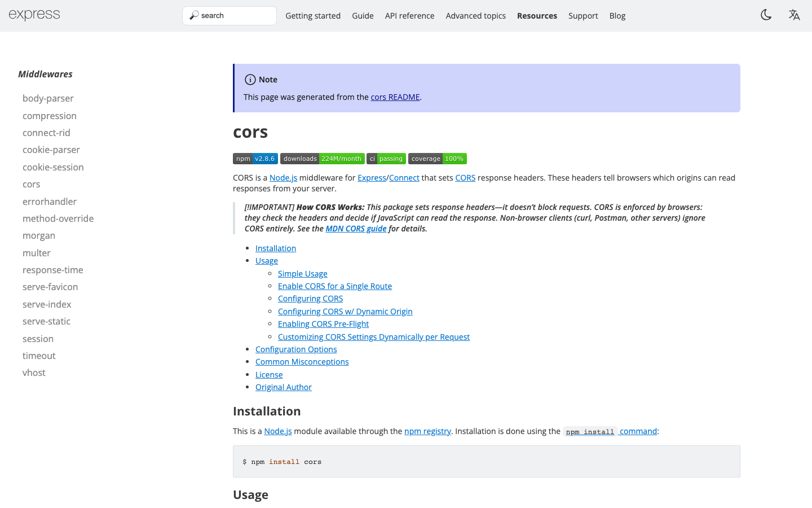Viewport: 812px width, 508px height.
Task: Open serve-static middleware in sidebar
Action: (x=46, y=321)
